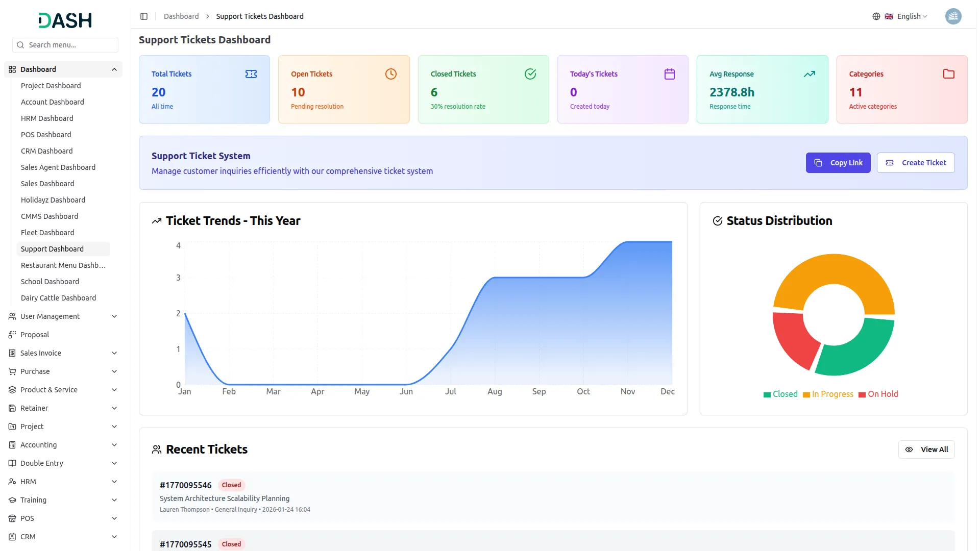Open HRM Dashboard in sidebar
Screen dimensions: 980x551
click(47, 118)
